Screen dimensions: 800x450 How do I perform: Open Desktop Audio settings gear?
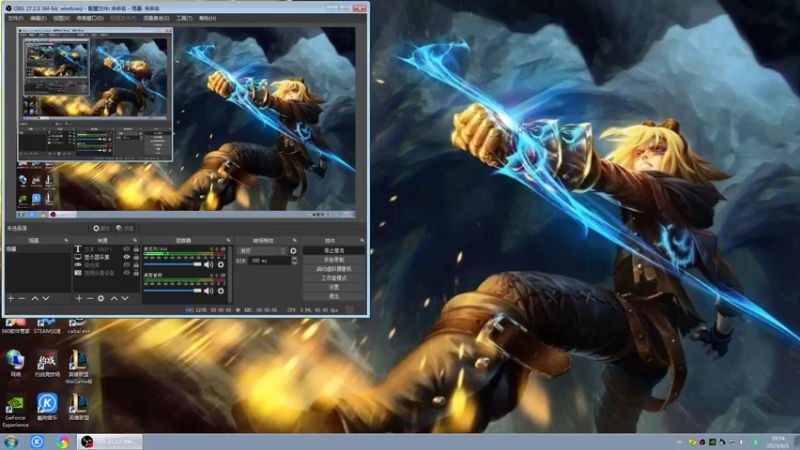coord(221,291)
